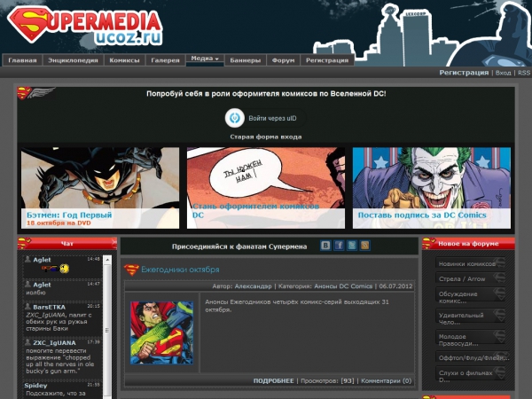Go to the Комиксы section
The width and height of the screenshot is (532, 399).
(124, 60)
